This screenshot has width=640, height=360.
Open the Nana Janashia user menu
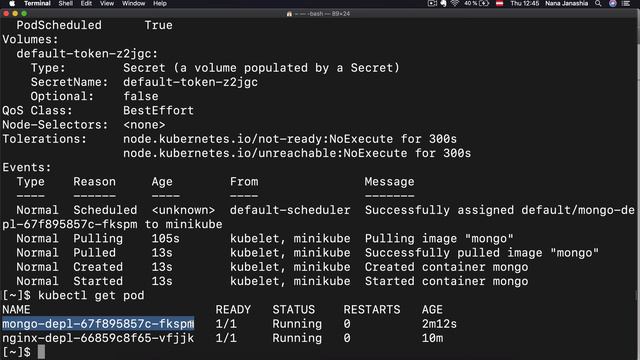(x=567, y=3)
